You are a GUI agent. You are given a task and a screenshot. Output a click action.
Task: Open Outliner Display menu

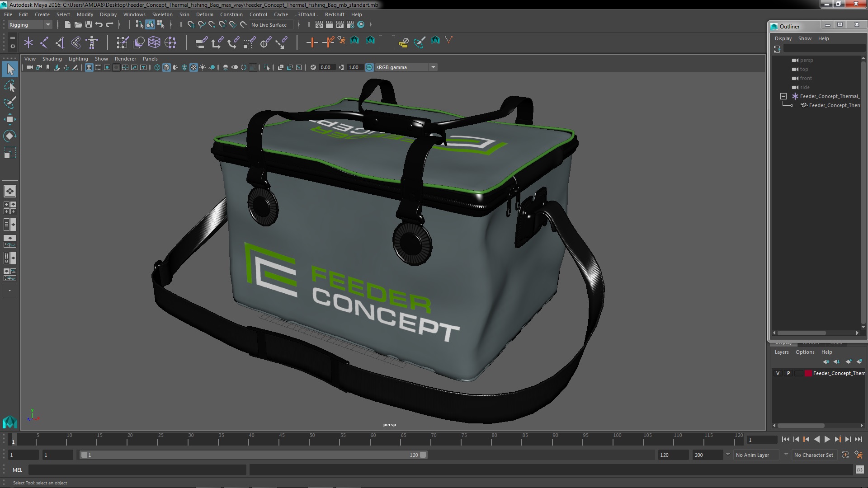click(x=783, y=38)
